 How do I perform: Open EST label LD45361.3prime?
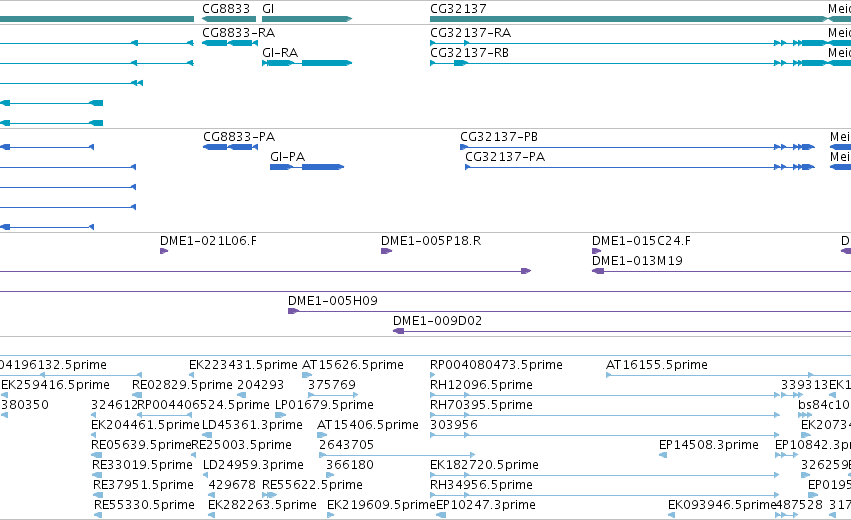pyautogui.click(x=252, y=425)
